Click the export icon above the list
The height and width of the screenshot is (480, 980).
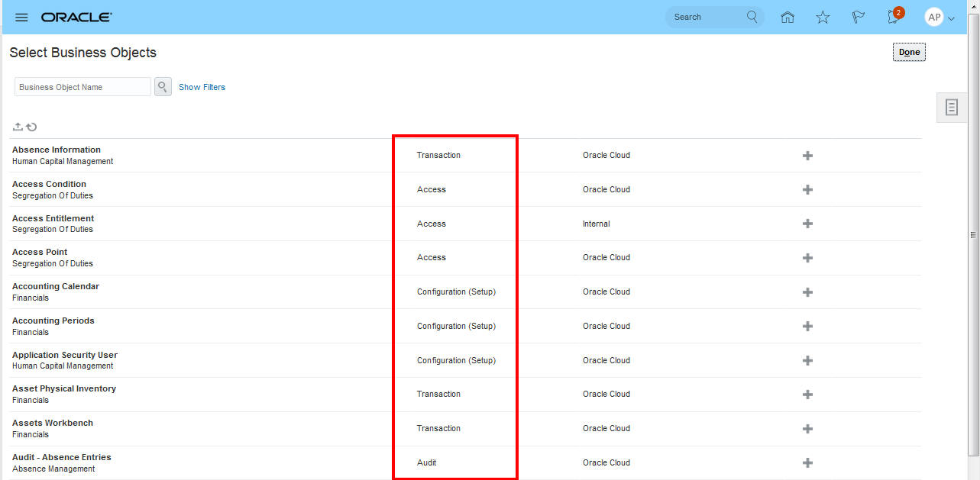click(x=18, y=127)
